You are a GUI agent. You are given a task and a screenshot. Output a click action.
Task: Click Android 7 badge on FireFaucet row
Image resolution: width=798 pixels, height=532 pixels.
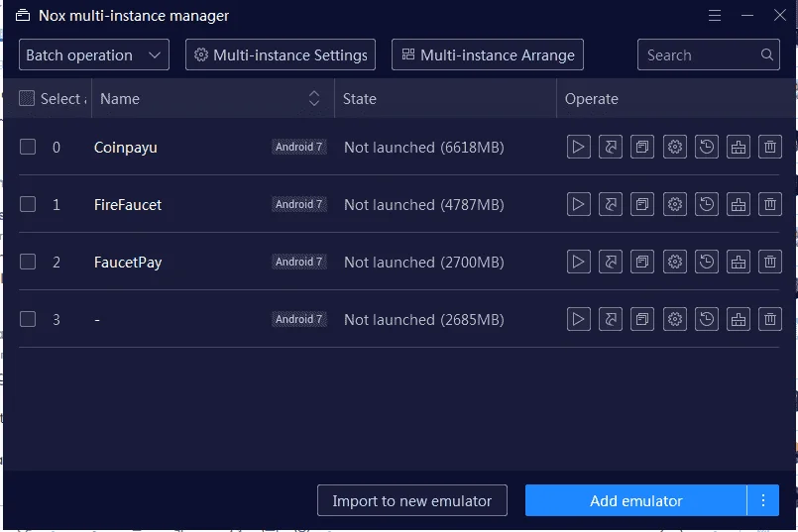(x=298, y=204)
